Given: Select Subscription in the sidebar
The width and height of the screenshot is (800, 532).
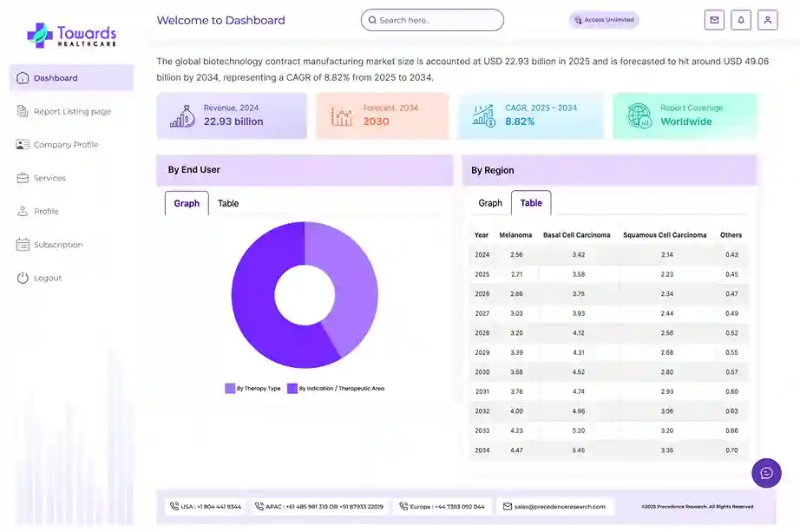Looking at the screenshot, I should click(58, 245).
